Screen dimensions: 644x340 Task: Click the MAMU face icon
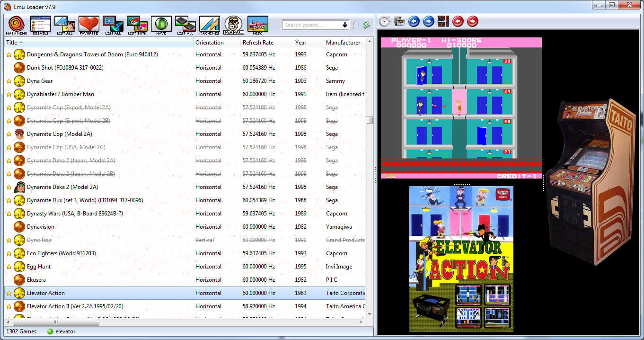tap(234, 25)
